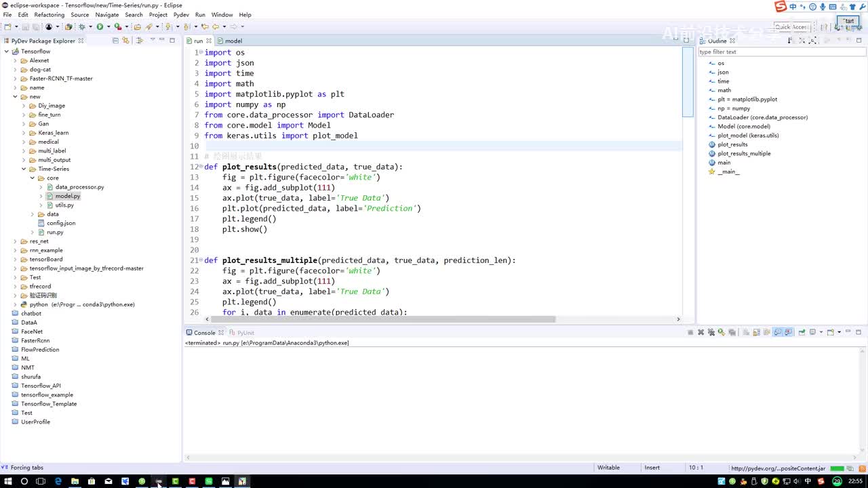Click Cortana search circle on taskbar
The image size is (868, 488).
point(24,481)
